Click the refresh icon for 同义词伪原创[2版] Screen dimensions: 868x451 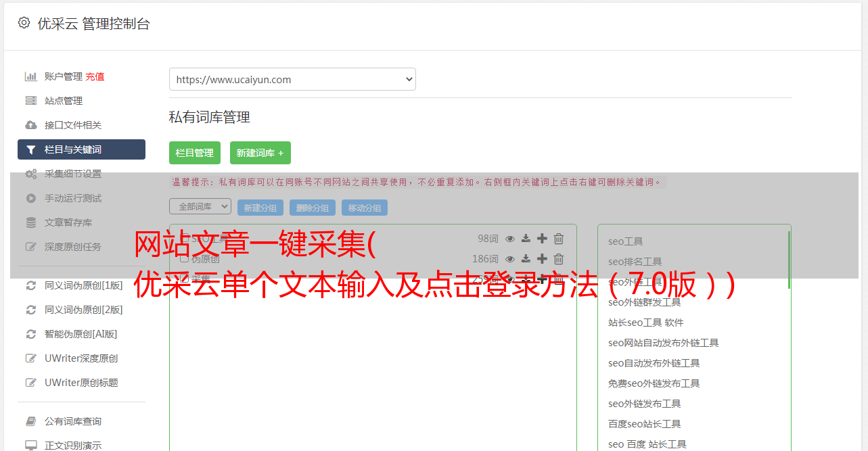point(31,310)
